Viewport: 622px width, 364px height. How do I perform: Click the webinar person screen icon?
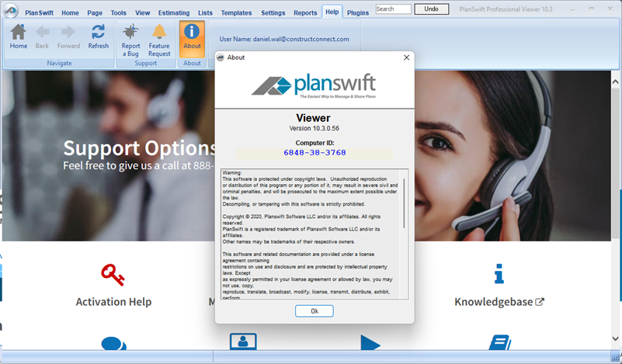[243, 341]
